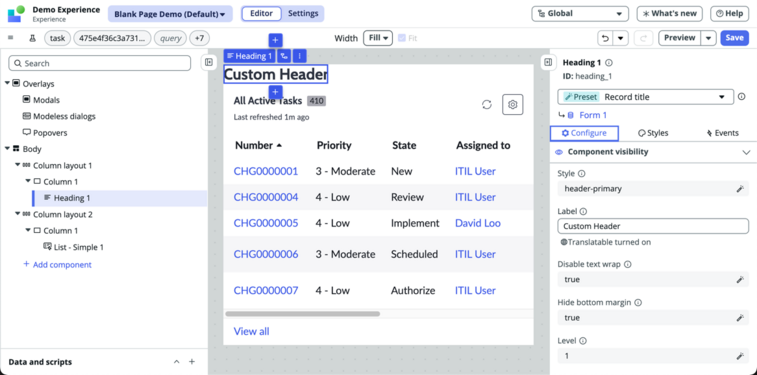Collapse the Overlays tree node
Image resolution: width=757 pixels, height=375 pixels.
pyautogui.click(x=7, y=83)
